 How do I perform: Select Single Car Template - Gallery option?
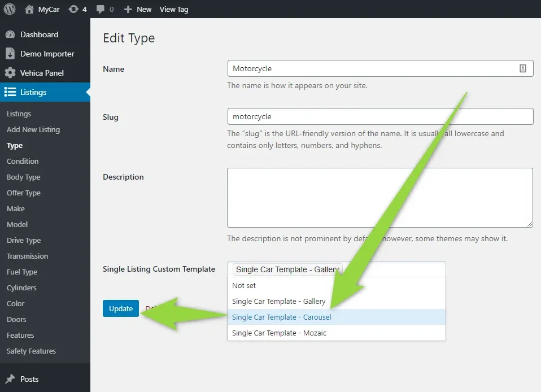click(x=337, y=301)
